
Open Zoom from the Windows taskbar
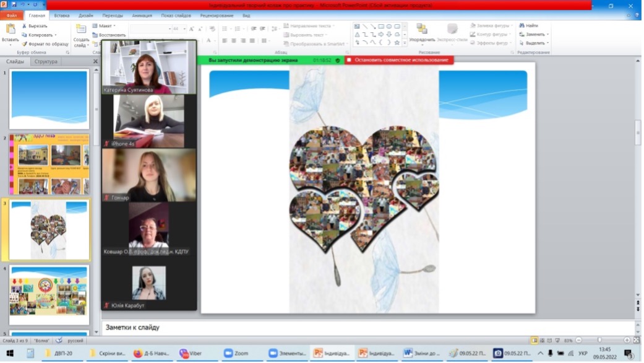pyautogui.click(x=235, y=353)
